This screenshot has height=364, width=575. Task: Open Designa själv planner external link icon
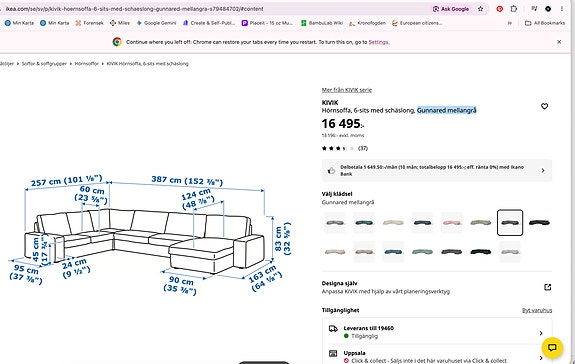point(547,287)
